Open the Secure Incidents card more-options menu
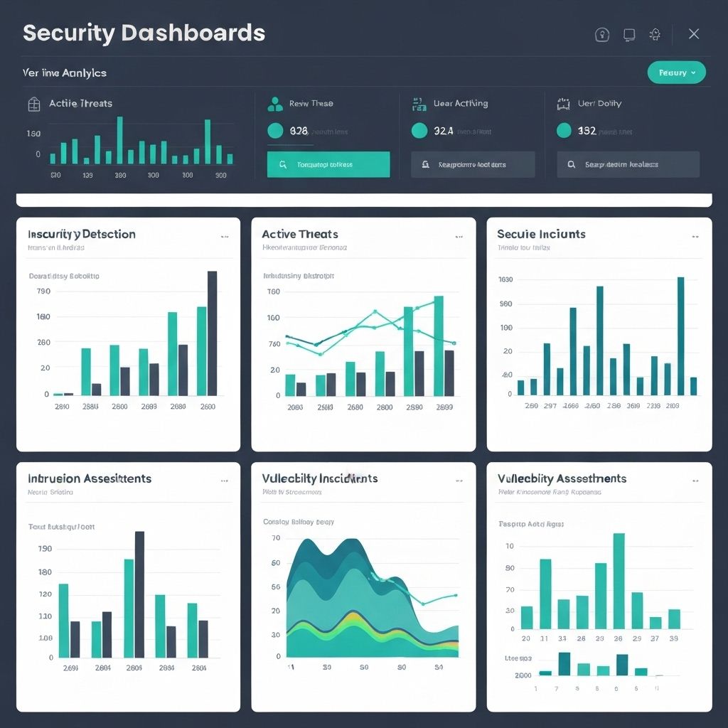The height and width of the screenshot is (728, 728). click(695, 236)
